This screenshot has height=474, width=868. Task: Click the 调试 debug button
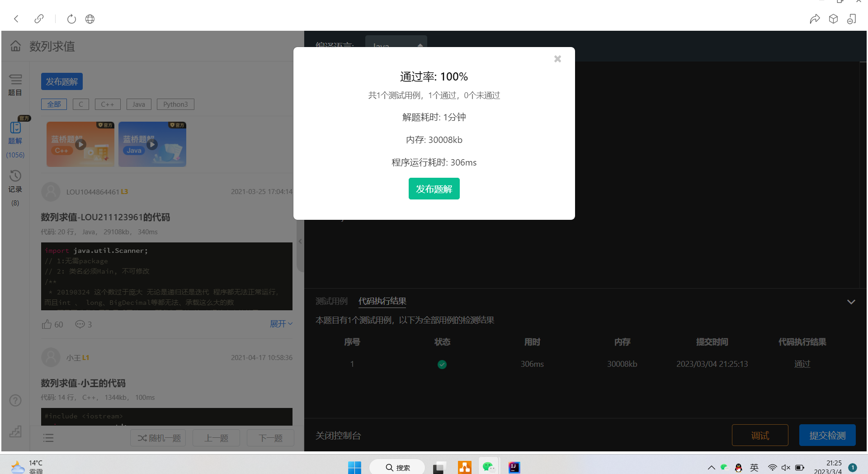click(760, 435)
